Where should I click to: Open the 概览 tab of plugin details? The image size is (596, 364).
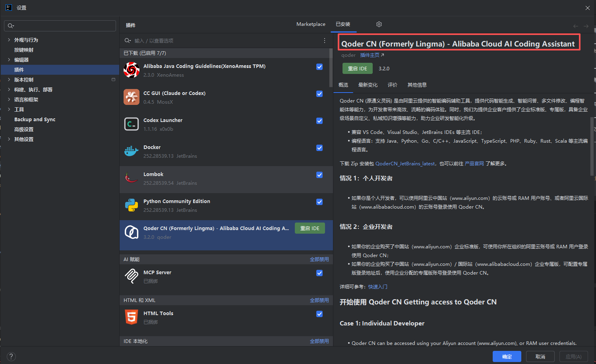[343, 85]
